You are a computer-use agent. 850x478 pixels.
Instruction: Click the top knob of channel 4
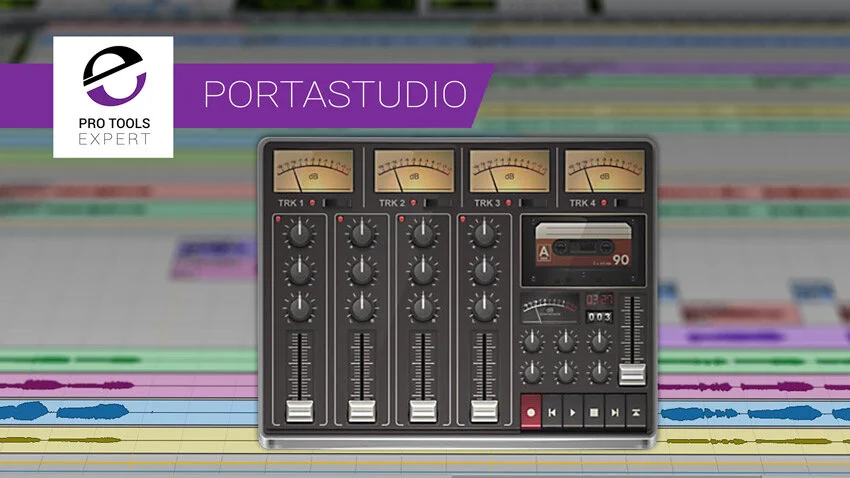(484, 234)
